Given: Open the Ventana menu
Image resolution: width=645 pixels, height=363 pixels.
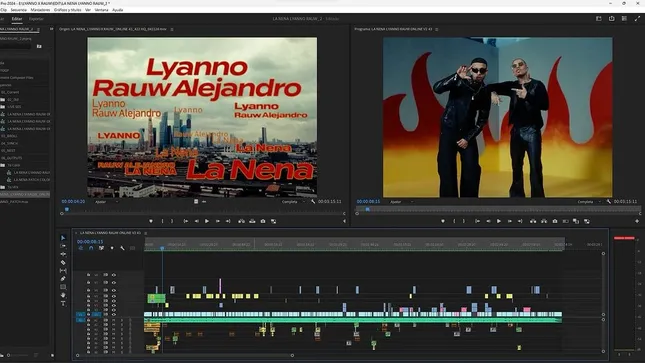Looking at the screenshot, I should coord(102,9).
